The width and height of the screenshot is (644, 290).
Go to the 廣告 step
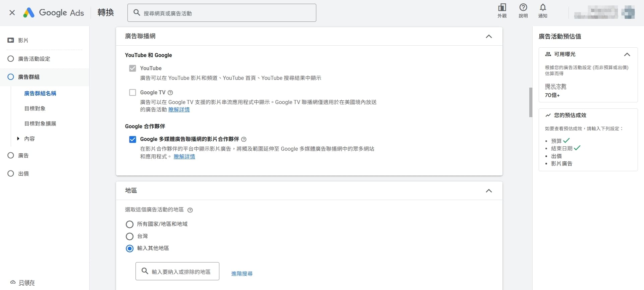(x=23, y=155)
